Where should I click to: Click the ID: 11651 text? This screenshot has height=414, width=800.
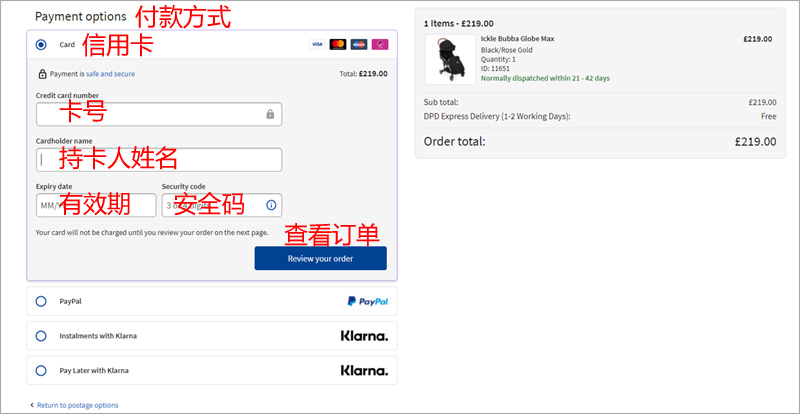point(495,68)
